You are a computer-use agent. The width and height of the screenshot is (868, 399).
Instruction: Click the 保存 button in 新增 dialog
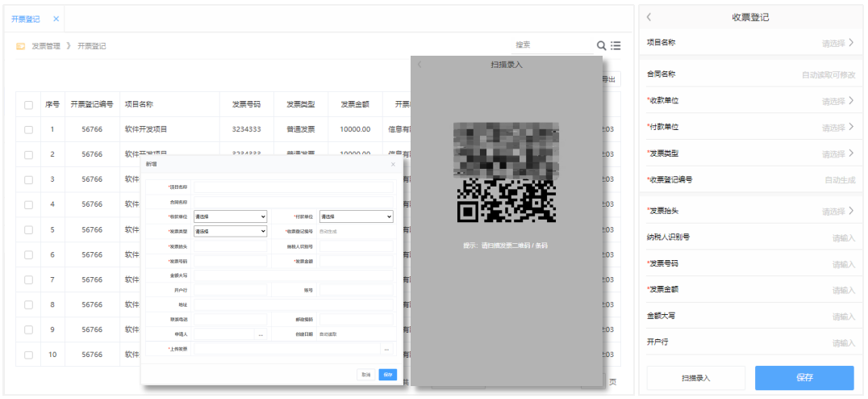point(387,375)
